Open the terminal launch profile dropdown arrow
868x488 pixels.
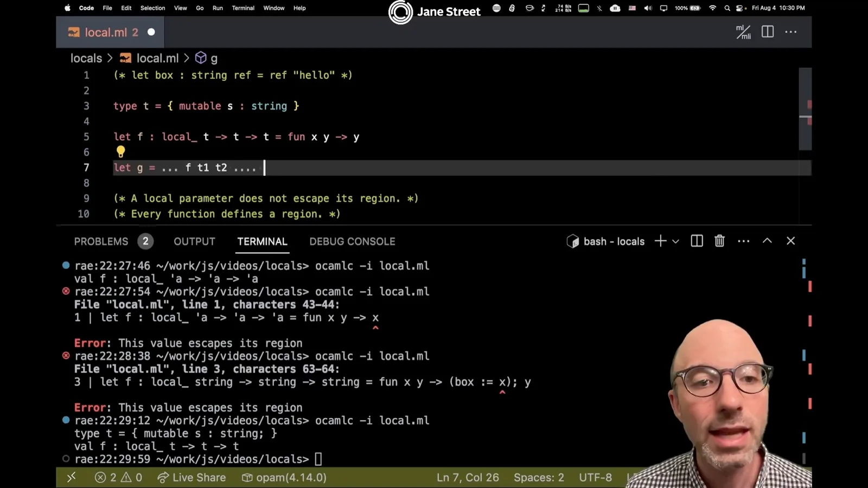click(675, 241)
